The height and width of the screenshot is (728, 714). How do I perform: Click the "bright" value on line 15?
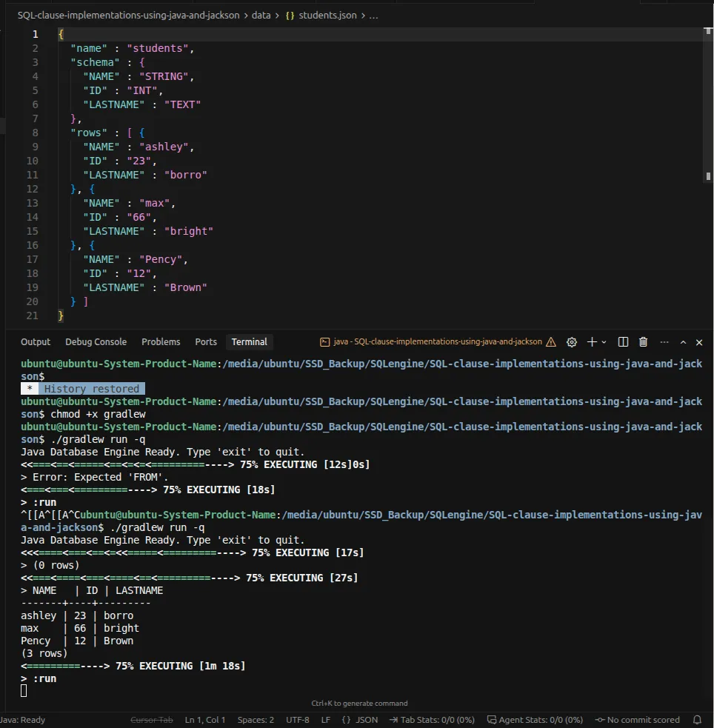[188, 231]
